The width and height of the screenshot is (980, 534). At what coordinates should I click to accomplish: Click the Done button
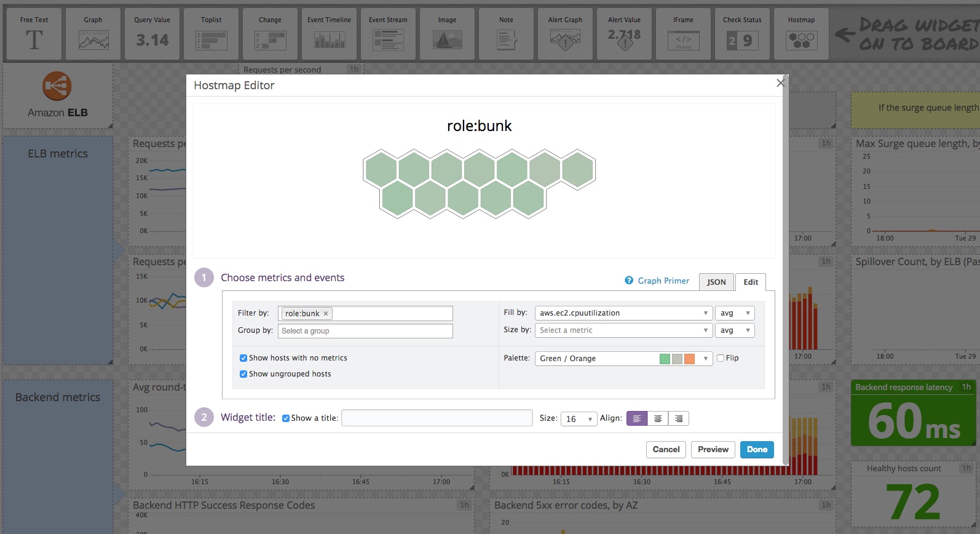pos(757,450)
